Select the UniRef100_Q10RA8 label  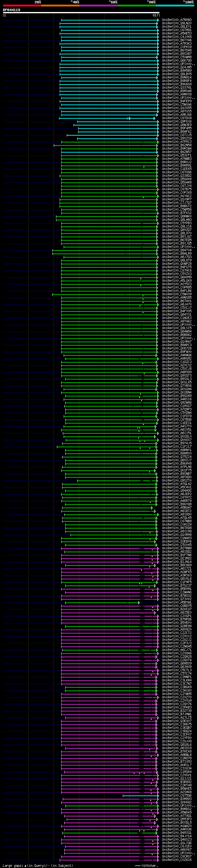pyautogui.click(x=176, y=535)
